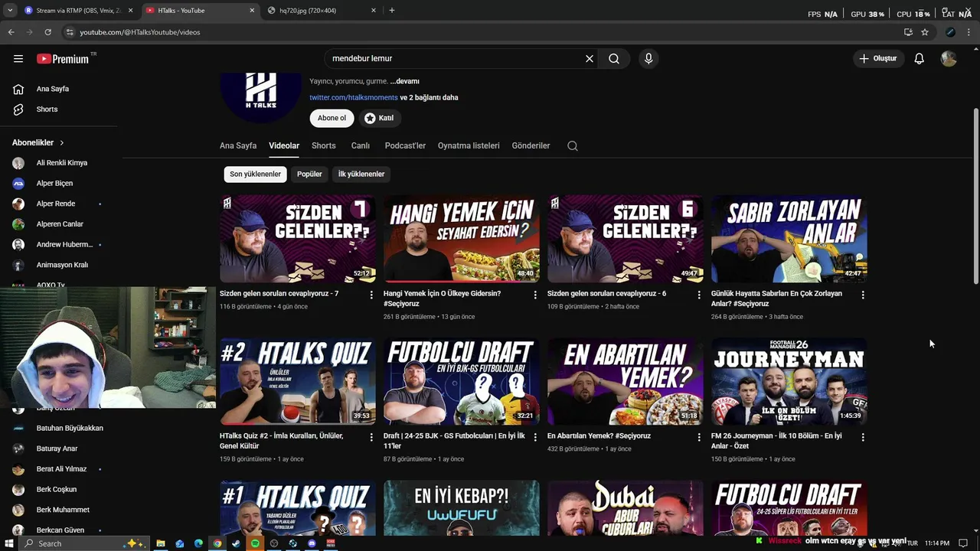The height and width of the screenshot is (551, 980).
Task: Click the page vertical scrollbar
Action: pyautogui.click(x=975, y=197)
